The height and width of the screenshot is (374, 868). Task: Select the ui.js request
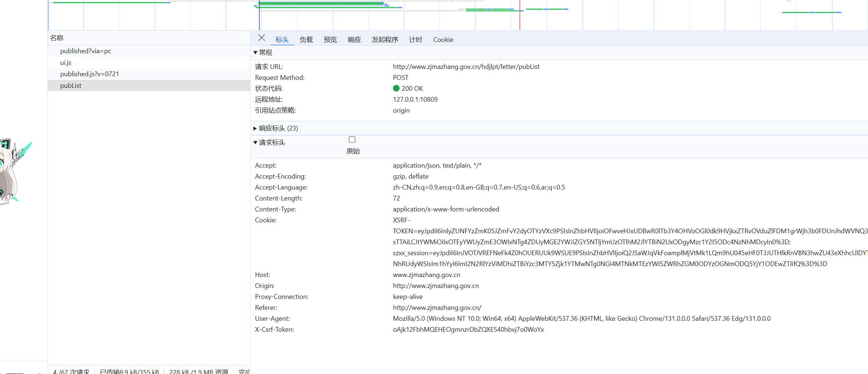149,63
